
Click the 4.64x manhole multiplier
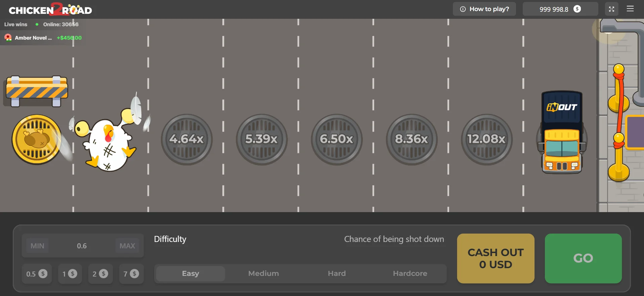(x=187, y=139)
